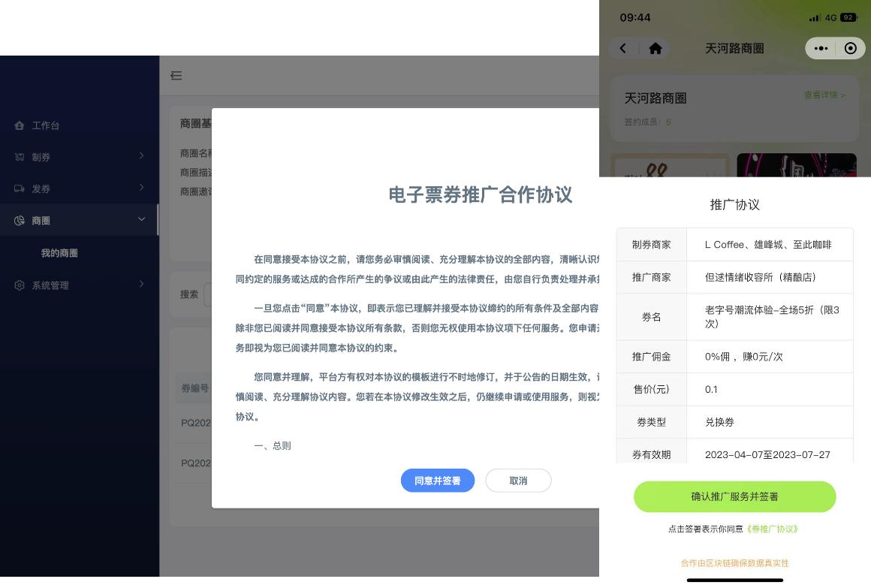Tap the home icon in mini program header

(655, 48)
